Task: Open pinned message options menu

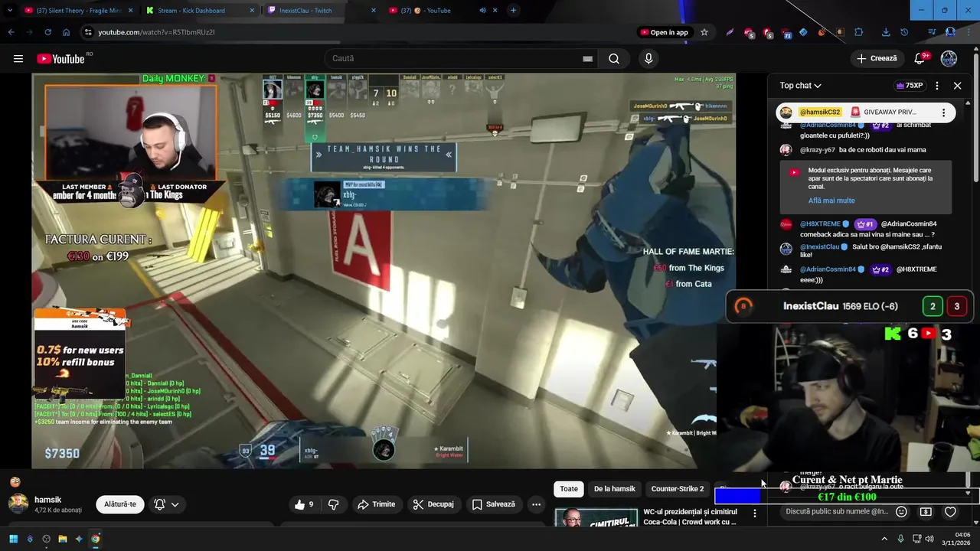Action: tap(943, 112)
